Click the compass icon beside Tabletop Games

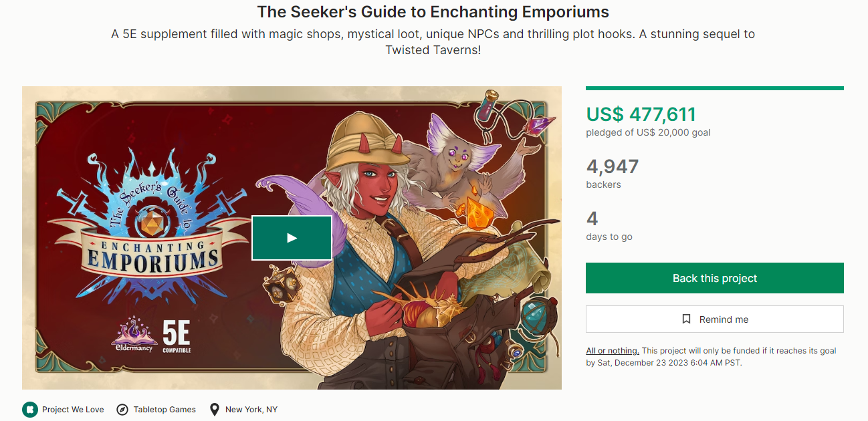122,410
